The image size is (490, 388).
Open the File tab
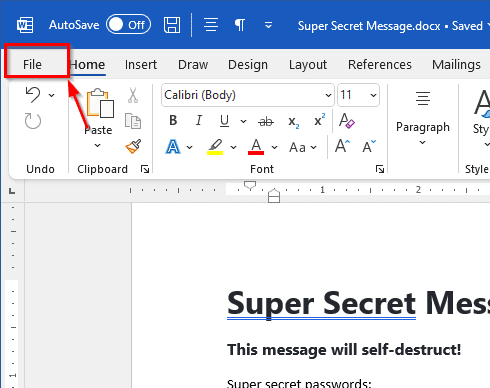(x=32, y=64)
